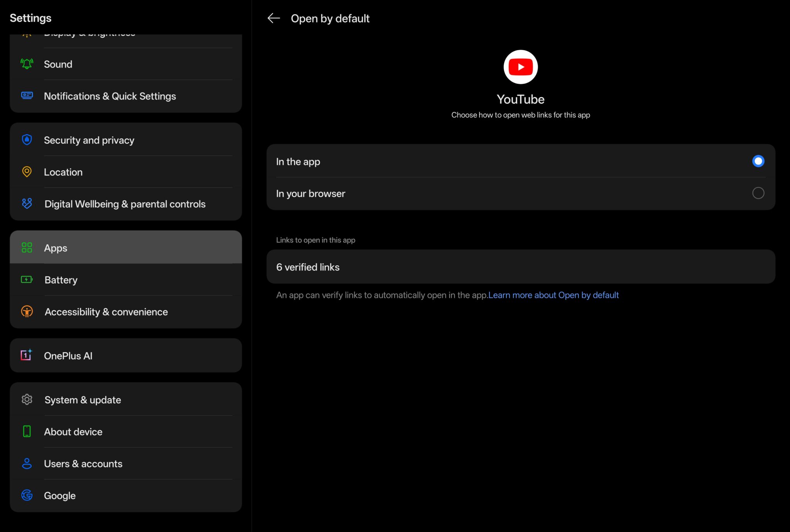Open Security and privacy settings
This screenshot has width=790, height=532.
(126, 140)
